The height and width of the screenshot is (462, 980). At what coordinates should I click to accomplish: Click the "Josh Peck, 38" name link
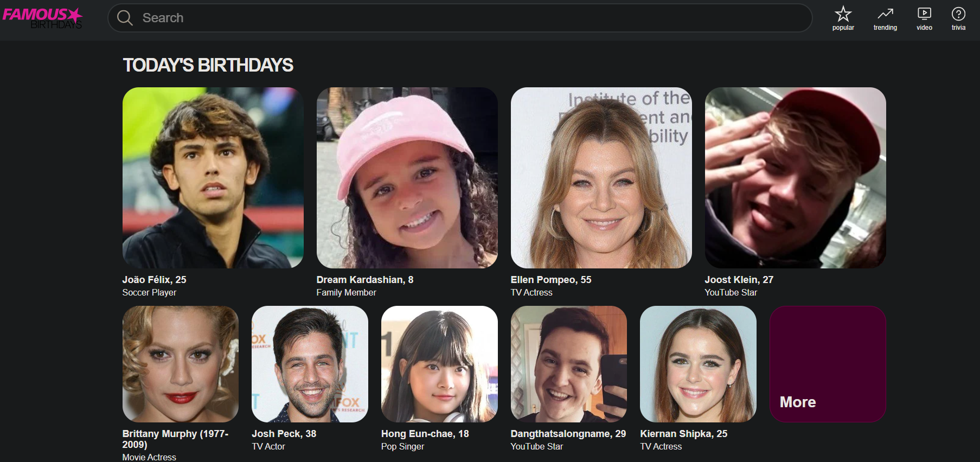[284, 434]
